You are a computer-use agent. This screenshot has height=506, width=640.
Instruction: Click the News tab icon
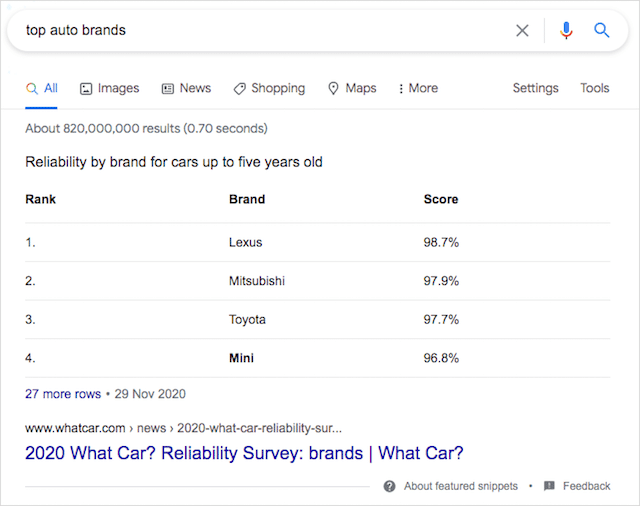point(168,89)
